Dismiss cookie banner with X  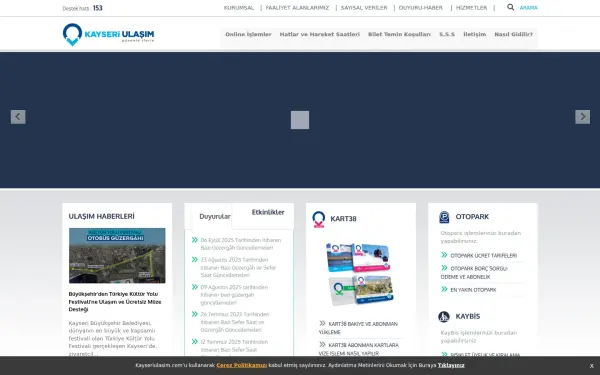[x=591, y=366]
